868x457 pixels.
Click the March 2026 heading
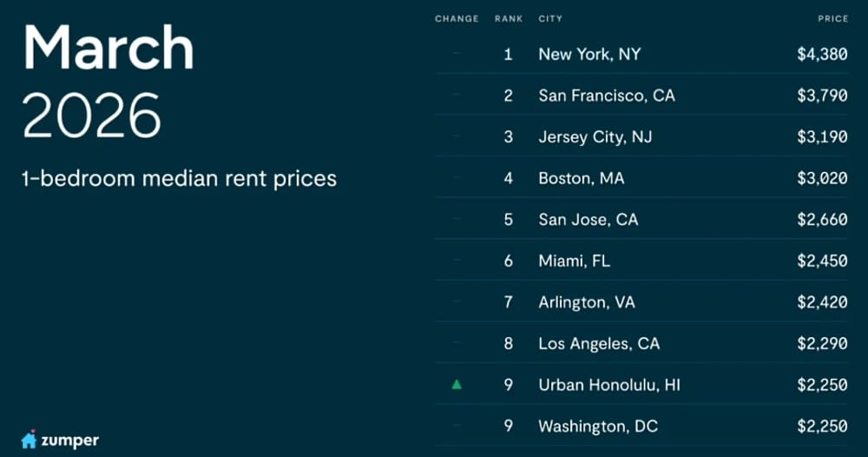[108, 80]
